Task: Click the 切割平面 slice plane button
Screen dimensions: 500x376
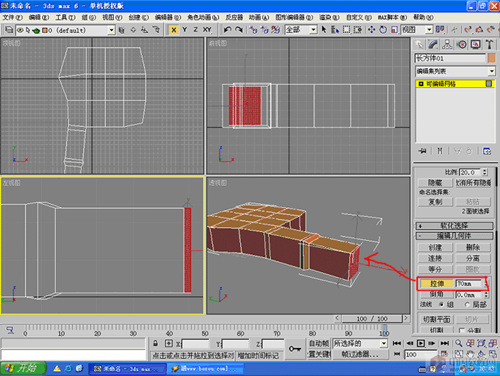Action: coord(436,319)
